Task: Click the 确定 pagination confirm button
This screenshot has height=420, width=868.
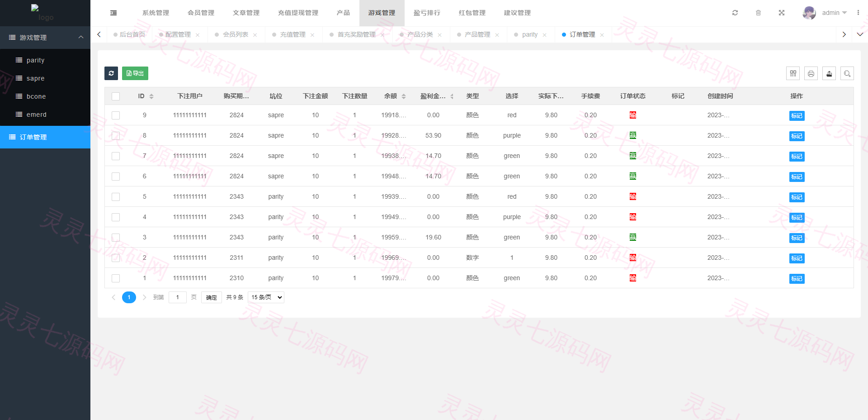Action: [212, 297]
